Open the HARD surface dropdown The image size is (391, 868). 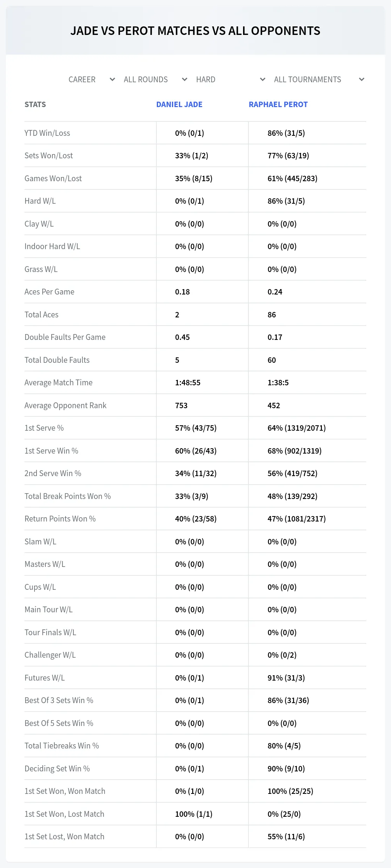coord(231,80)
